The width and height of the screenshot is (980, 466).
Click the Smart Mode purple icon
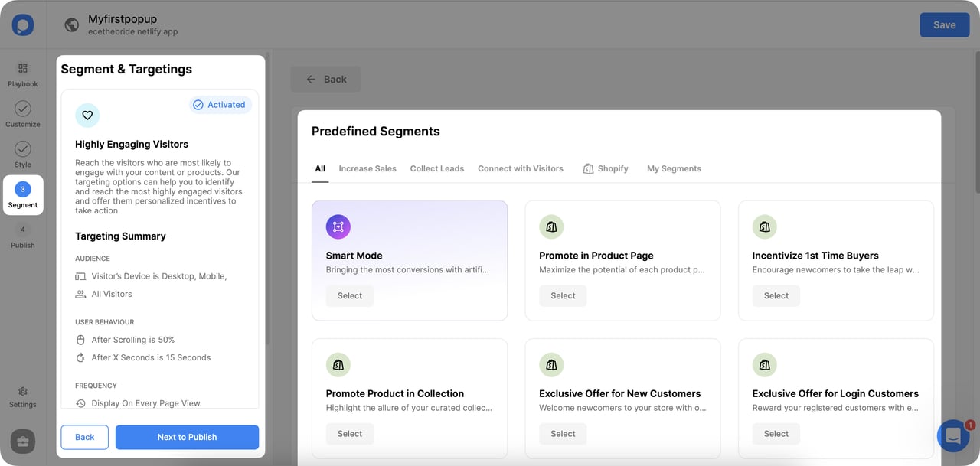tap(338, 227)
